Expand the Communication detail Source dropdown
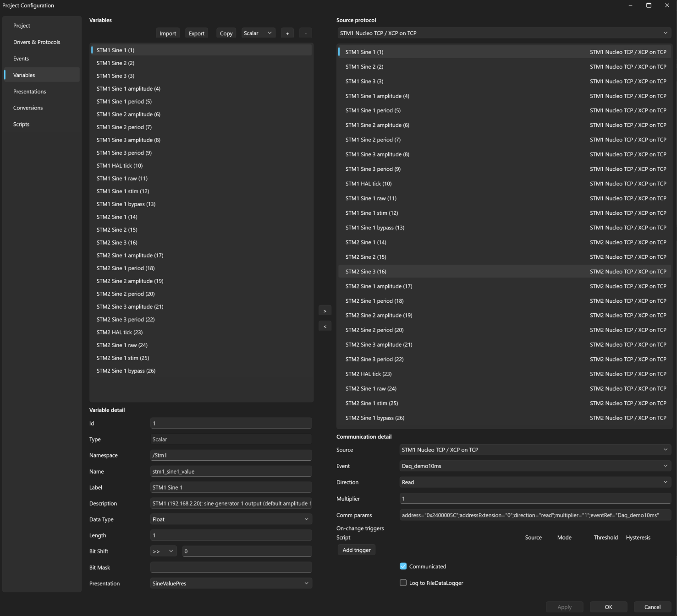The height and width of the screenshot is (616, 677). click(535, 450)
